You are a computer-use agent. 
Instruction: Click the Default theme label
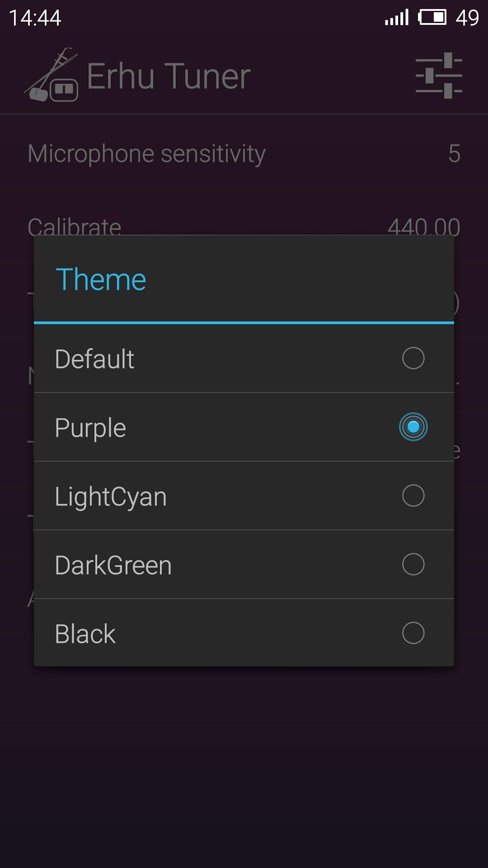click(x=94, y=359)
